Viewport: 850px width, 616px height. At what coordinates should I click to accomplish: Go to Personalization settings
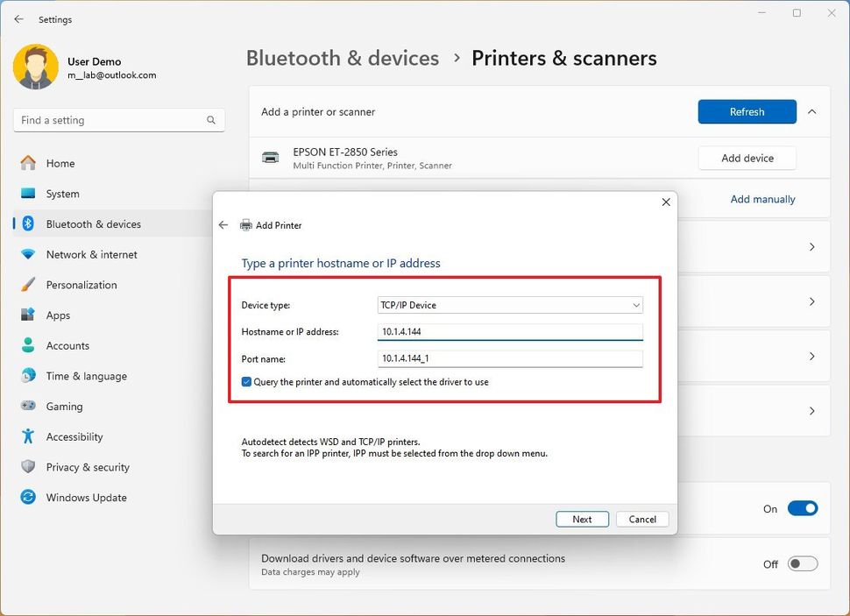(81, 285)
